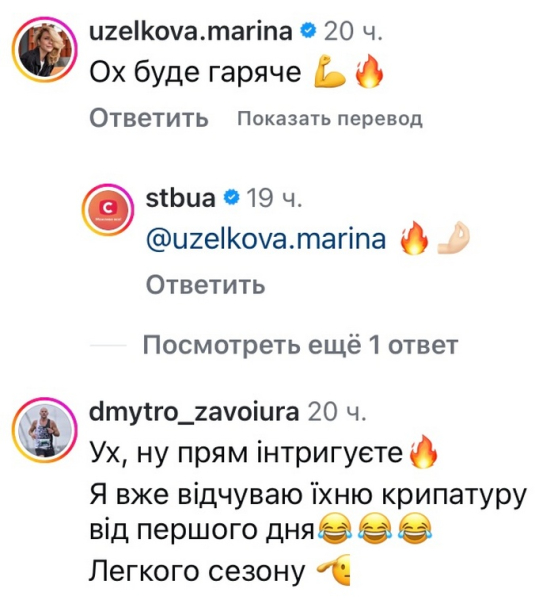The width and height of the screenshot is (554, 600).
Task: Click flexed biceps emoji in first comment
Action: click(329, 72)
